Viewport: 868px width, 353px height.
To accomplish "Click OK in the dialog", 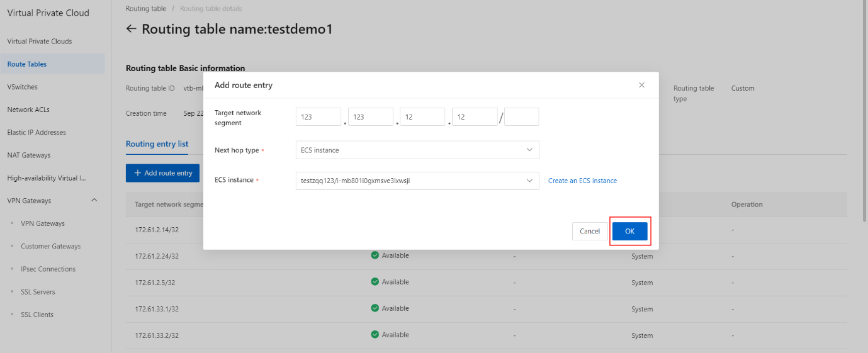I will coord(630,232).
